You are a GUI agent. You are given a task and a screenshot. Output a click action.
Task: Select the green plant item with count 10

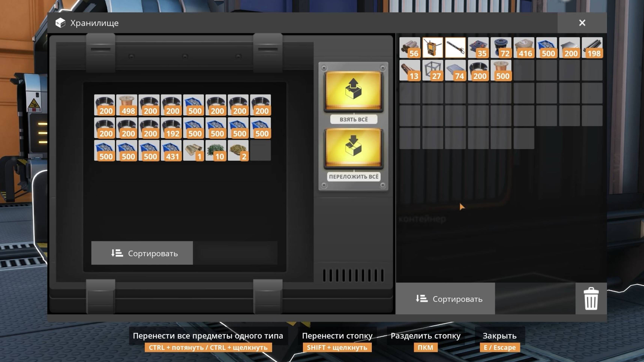tap(215, 150)
